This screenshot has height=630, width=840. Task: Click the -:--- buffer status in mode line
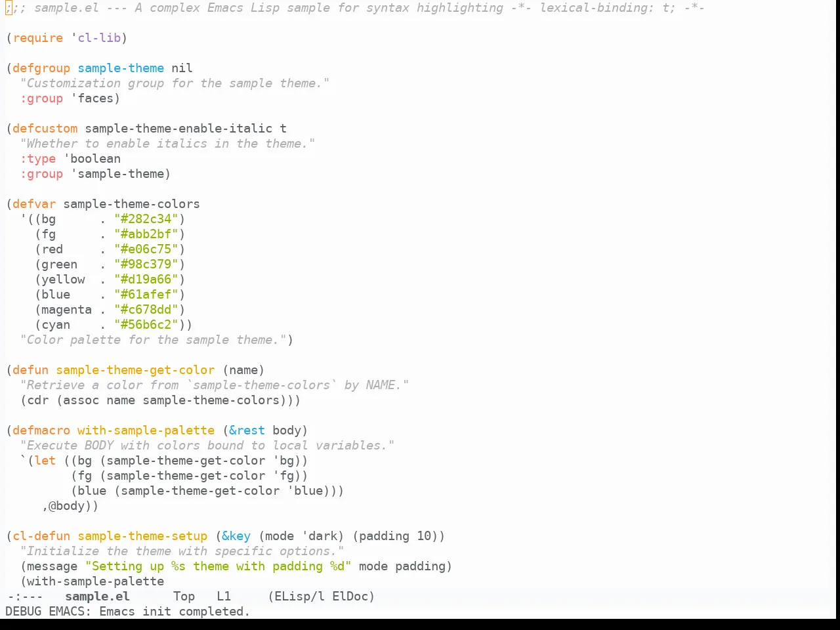click(x=25, y=597)
